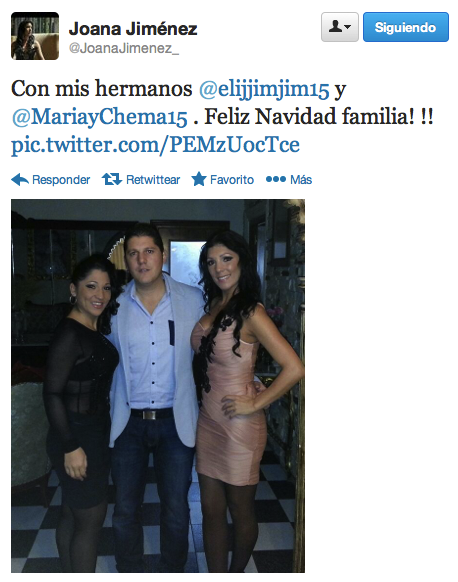Mark tweet via Favorito label
Viewport: 458px width, 582px height.
click(x=232, y=180)
